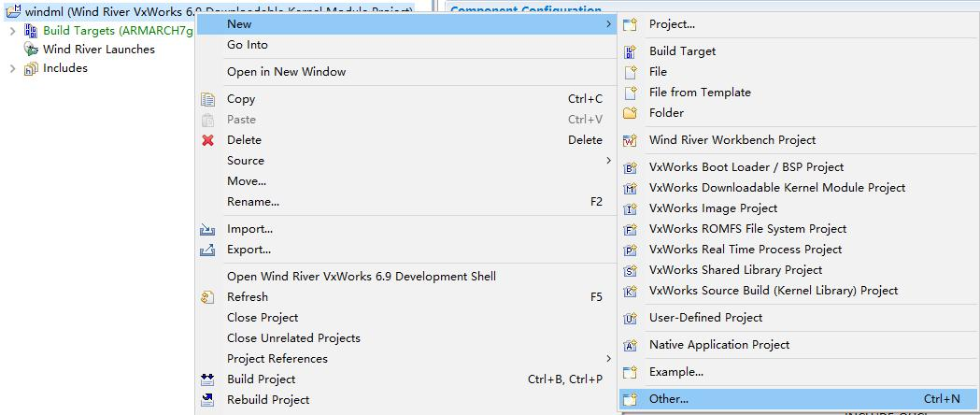980x415 pixels.
Task: Select Close Project
Action: point(263,318)
